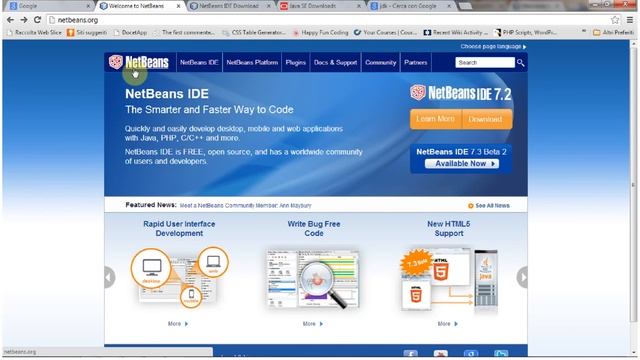The image size is (640, 360).
Task: Open the Altri Preferiti bookmarks folder
Action: [x=613, y=32]
